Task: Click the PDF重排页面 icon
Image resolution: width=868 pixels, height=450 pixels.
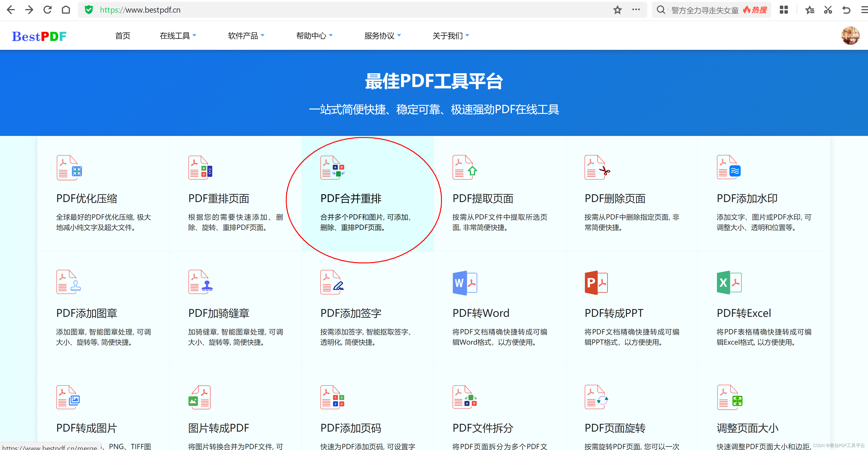Action: [x=200, y=168]
